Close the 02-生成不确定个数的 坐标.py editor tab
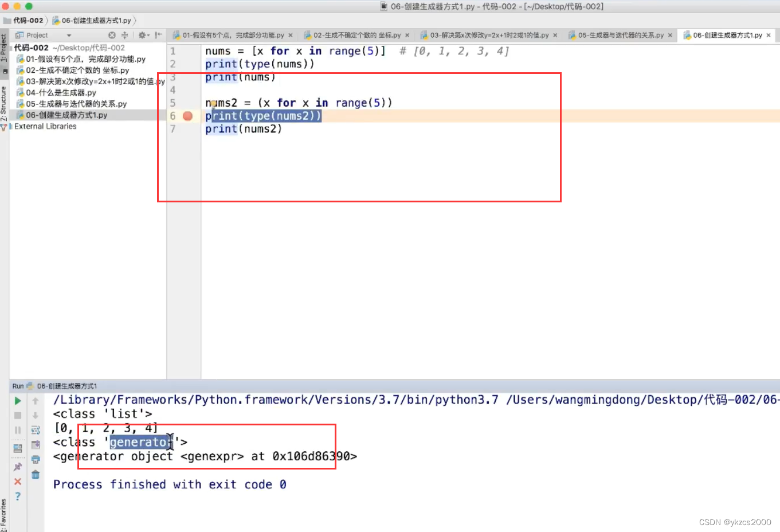 (407, 35)
